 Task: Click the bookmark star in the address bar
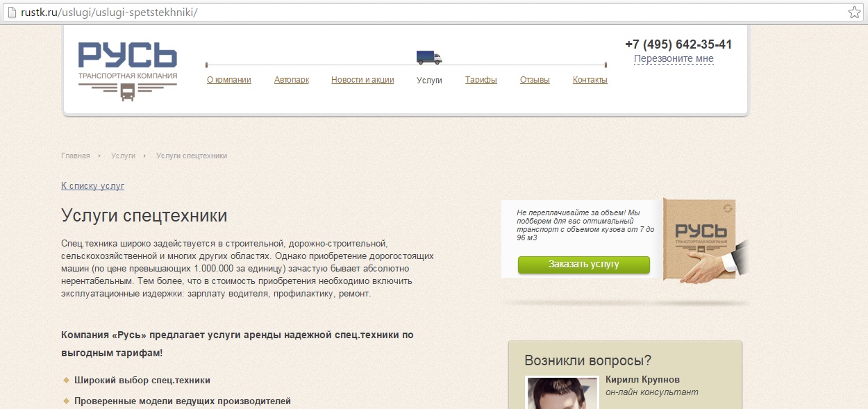pos(856,11)
